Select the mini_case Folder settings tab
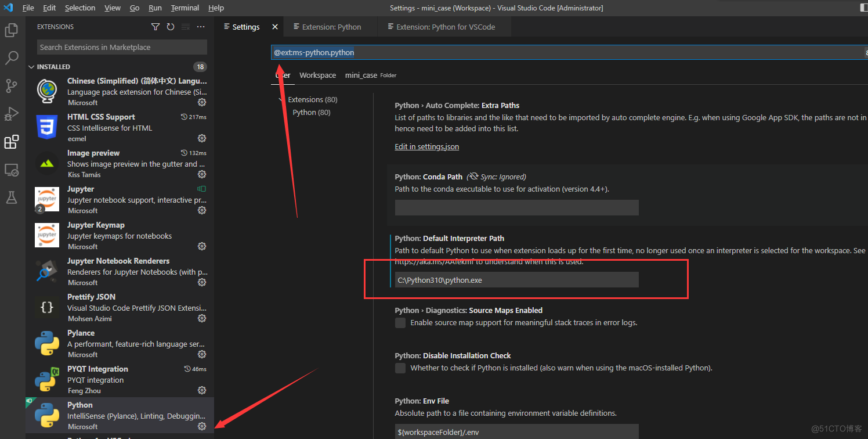This screenshot has width=868, height=439. tap(371, 75)
